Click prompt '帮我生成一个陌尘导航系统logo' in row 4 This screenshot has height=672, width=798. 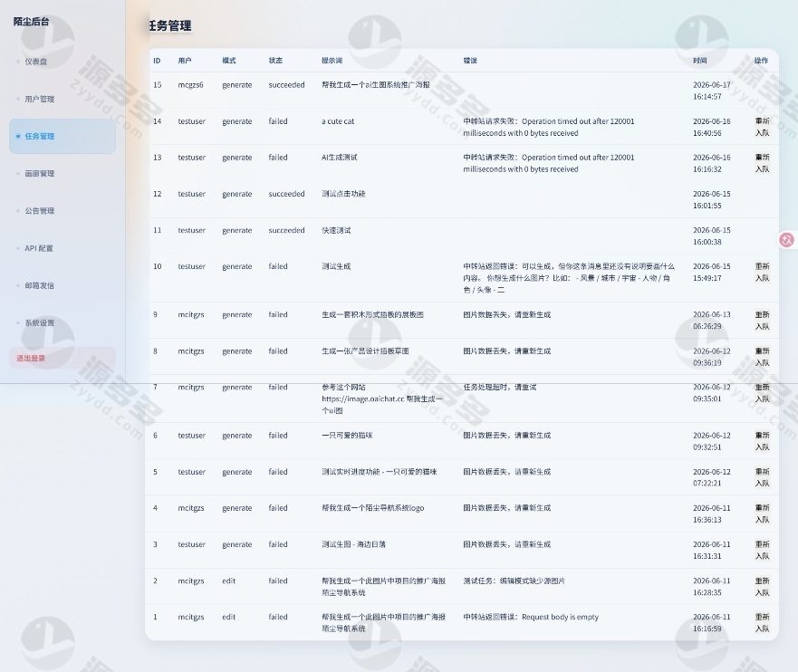(x=373, y=508)
